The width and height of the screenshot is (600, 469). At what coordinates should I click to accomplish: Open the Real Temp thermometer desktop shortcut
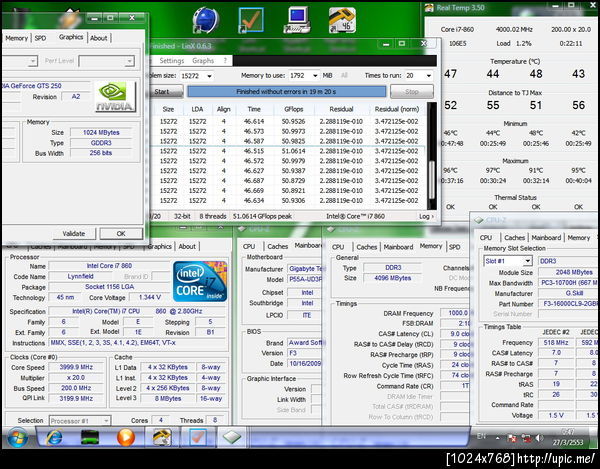click(342, 20)
